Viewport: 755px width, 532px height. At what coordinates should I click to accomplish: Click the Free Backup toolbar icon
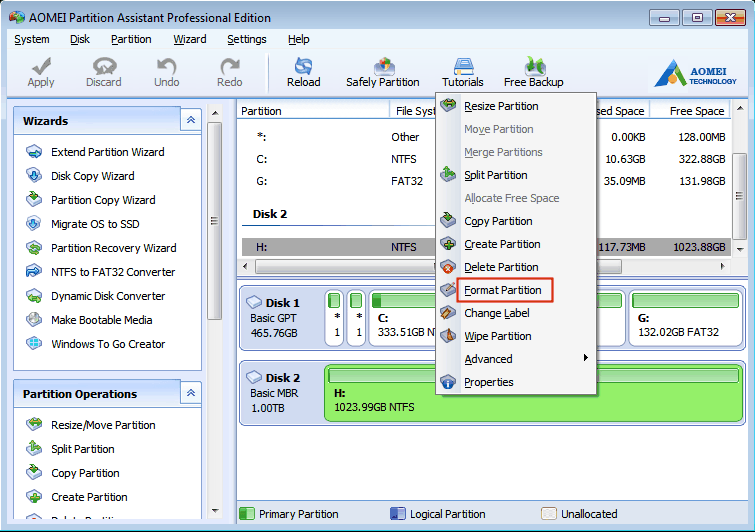534,66
